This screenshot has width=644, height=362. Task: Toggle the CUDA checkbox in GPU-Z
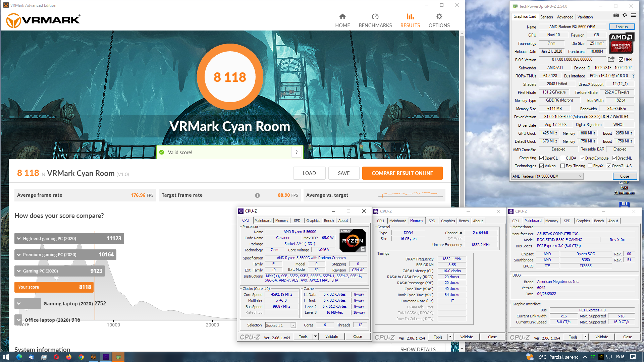click(563, 158)
